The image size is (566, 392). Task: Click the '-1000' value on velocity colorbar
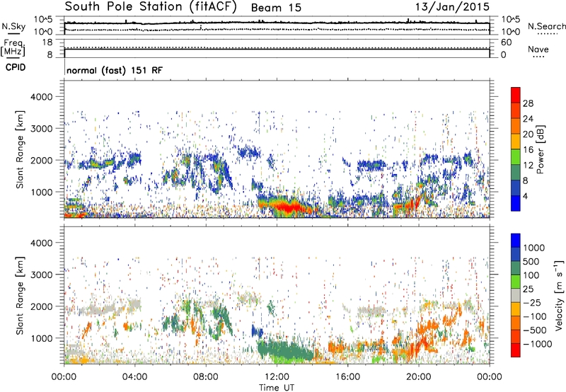coord(538,344)
